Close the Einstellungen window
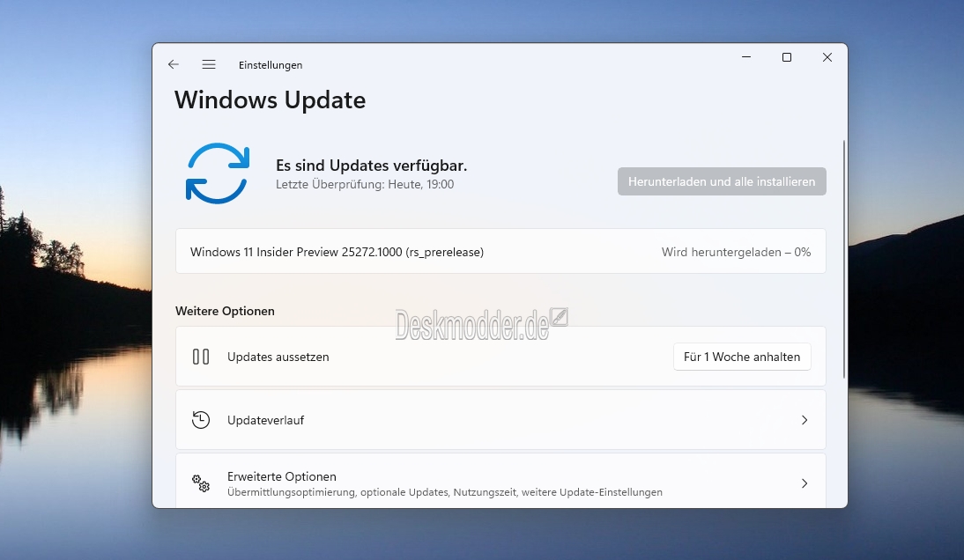Viewport: 964px width, 560px height. 827,57
